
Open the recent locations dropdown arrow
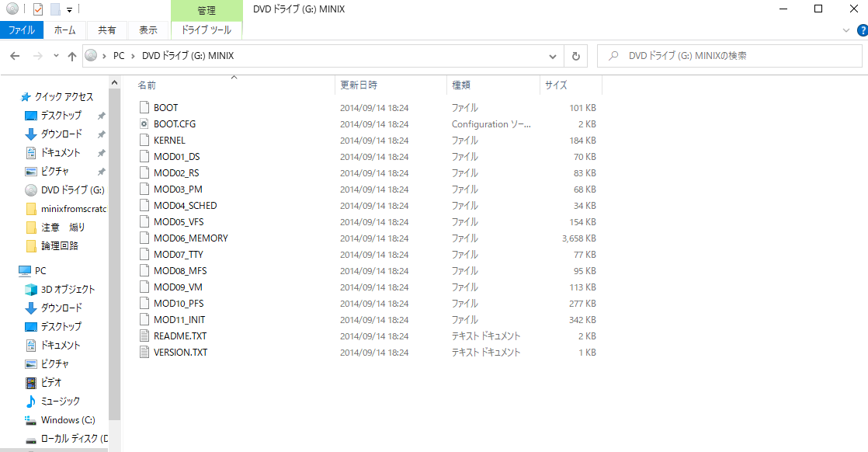(56, 56)
